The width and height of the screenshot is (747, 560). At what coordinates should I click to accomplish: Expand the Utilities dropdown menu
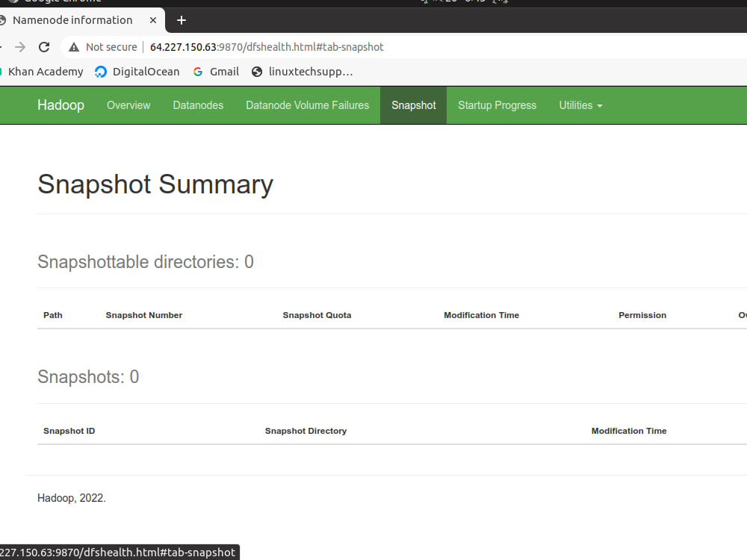pos(580,105)
